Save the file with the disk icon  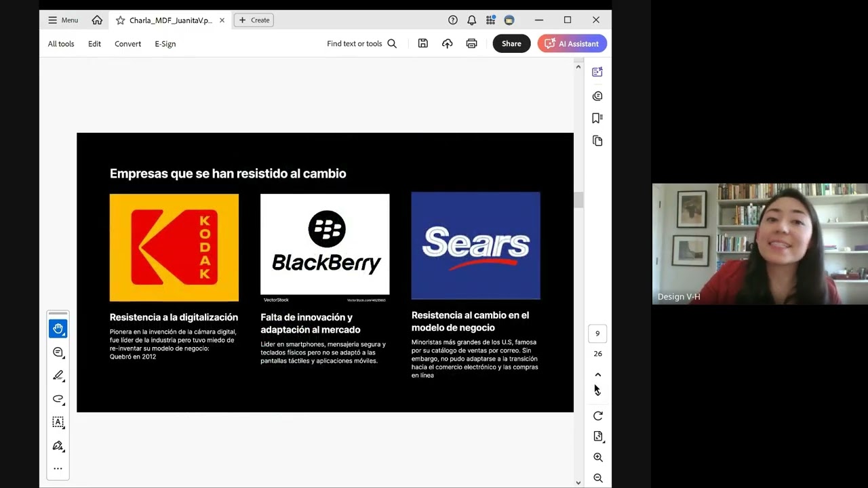[x=423, y=43]
